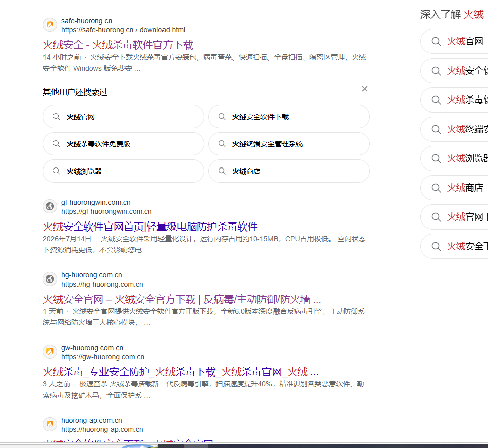Click the URL https://safe-huorong.cn › download.html
The width and height of the screenshot is (488, 448).
coord(123,30)
